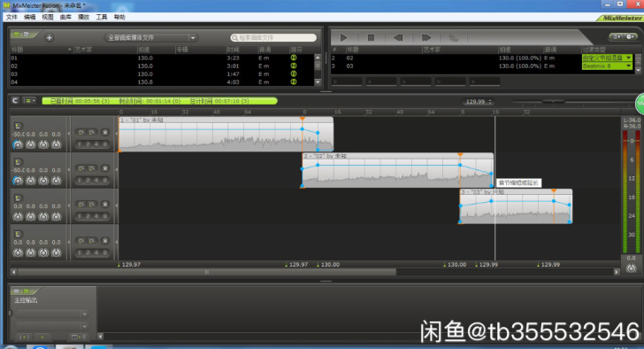
Task: Skip forward with the Fast-forward button
Action: pos(425,38)
